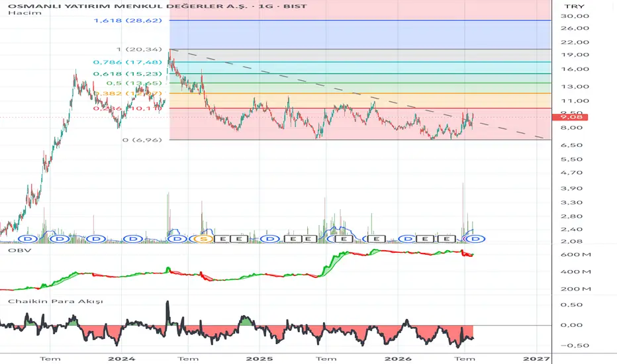The height and width of the screenshot is (364, 617).
Task: Select the −0,50 Chaikin scale value
Action: (575, 345)
